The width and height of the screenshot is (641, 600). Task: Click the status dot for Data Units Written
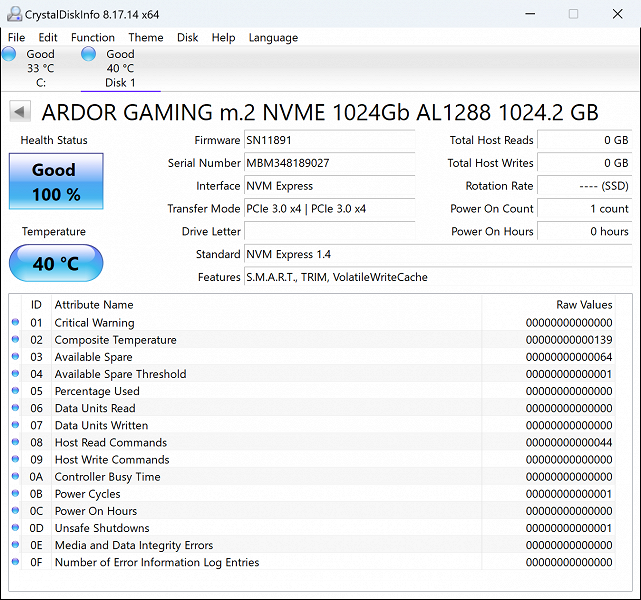pos(16,425)
